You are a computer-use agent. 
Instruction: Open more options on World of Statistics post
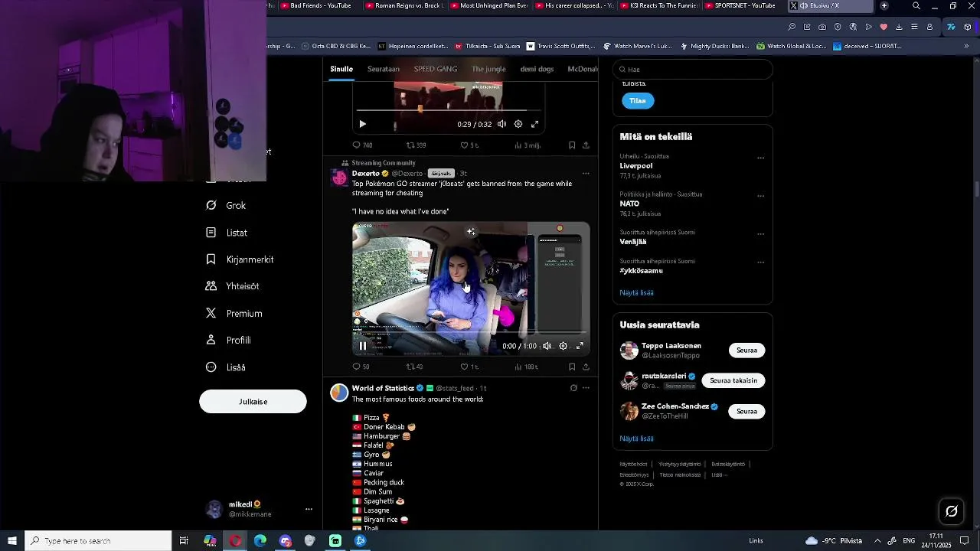(x=586, y=388)
